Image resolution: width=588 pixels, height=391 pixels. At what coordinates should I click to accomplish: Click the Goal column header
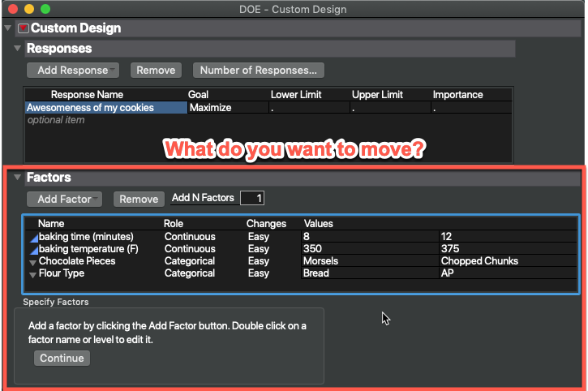coord(198,95)
